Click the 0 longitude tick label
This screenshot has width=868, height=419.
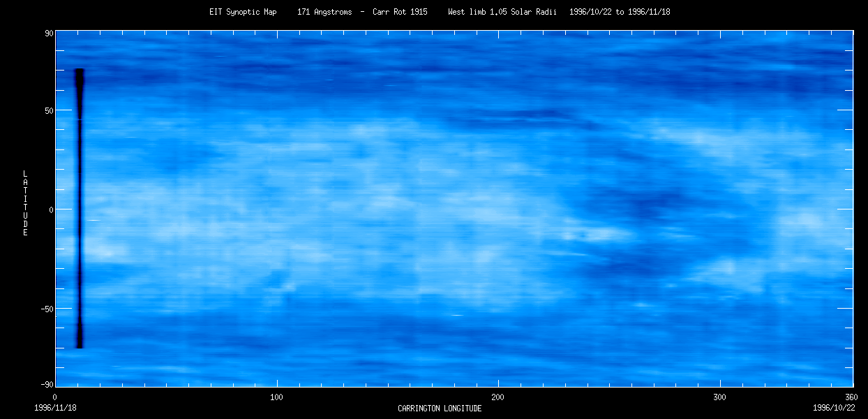tap(56, 397)
